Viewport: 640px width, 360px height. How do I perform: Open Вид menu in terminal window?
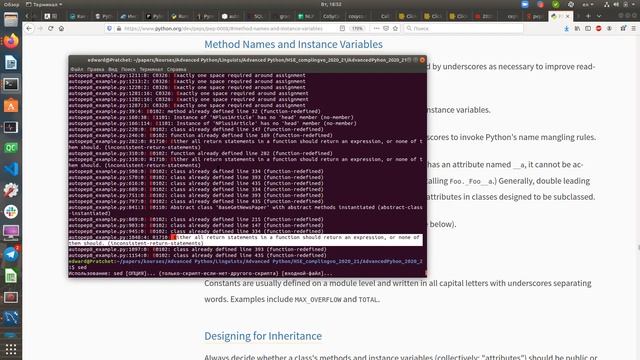coord(113,69)
